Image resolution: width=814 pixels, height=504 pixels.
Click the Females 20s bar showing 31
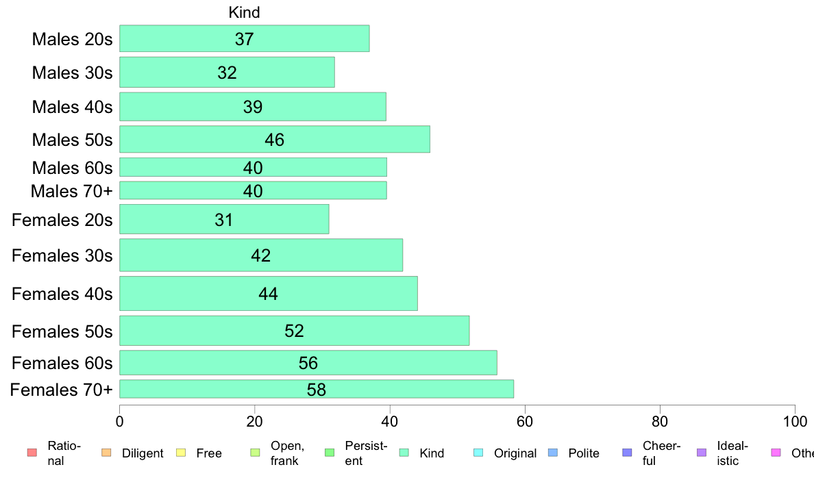224,219
